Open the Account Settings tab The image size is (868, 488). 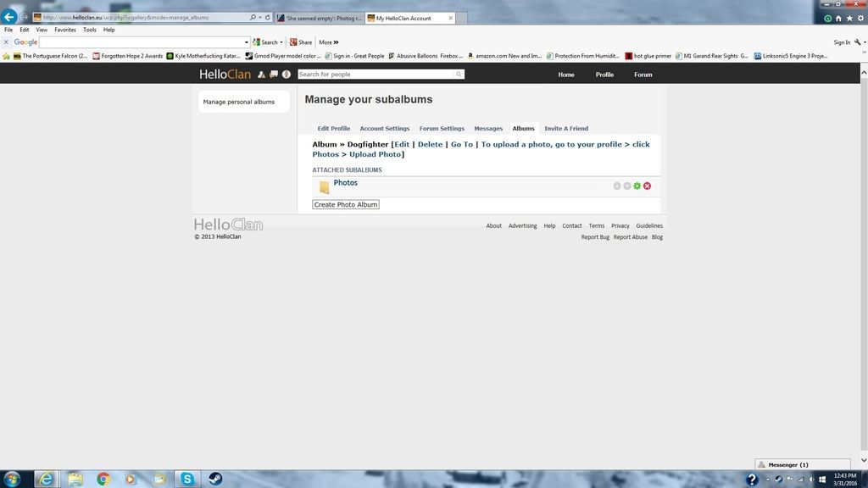(385, 129)
